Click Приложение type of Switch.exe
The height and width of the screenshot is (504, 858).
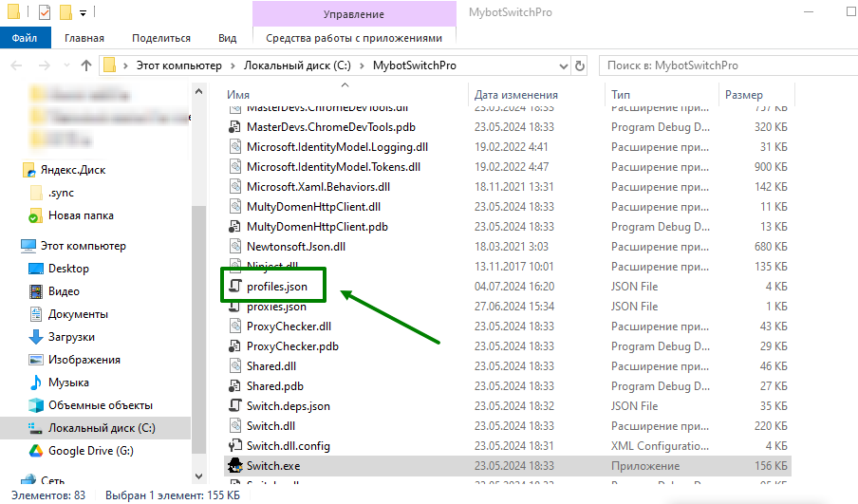(645, 466)
